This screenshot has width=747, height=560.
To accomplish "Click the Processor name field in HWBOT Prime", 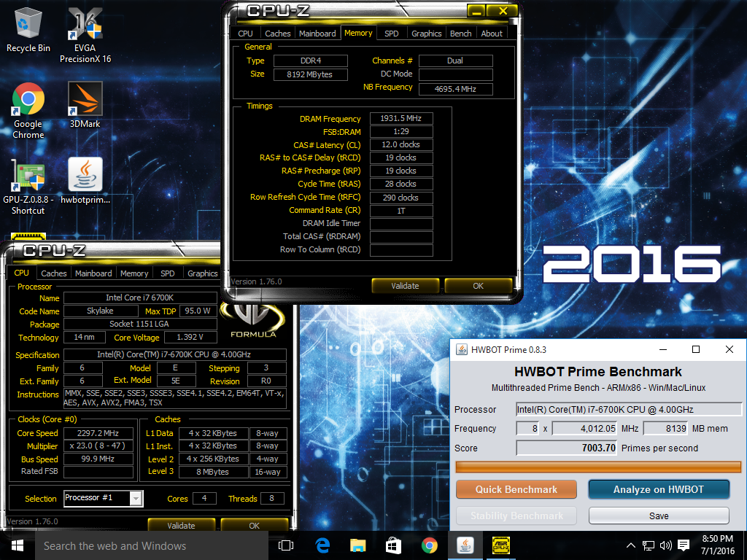I will [x=629, y=410].
